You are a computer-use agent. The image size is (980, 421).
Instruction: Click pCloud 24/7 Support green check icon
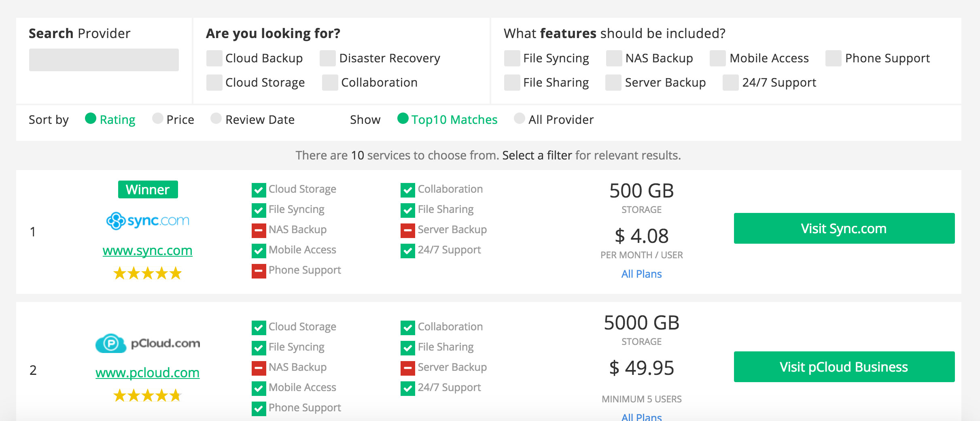[x=407, y=388]
